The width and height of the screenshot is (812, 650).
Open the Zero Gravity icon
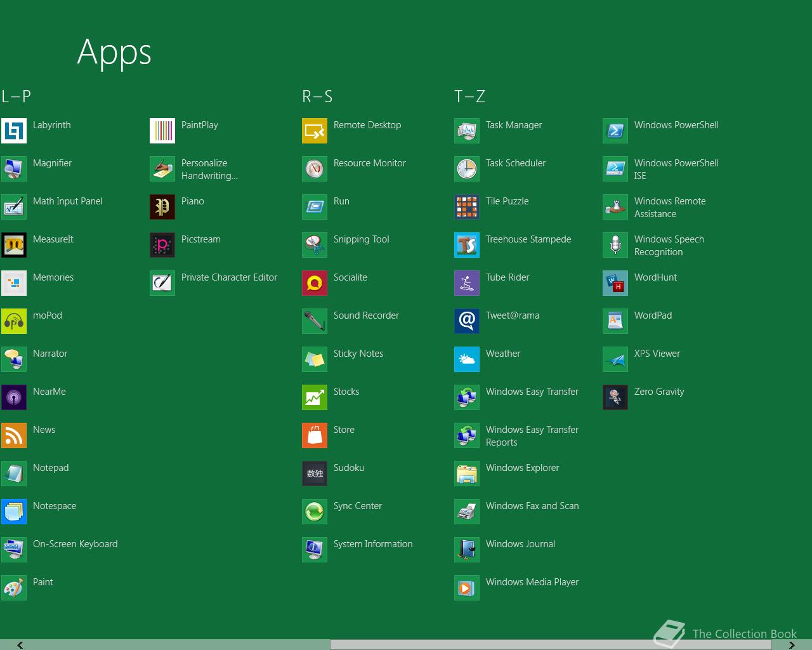pyautogui.click(x=615, y=397)
